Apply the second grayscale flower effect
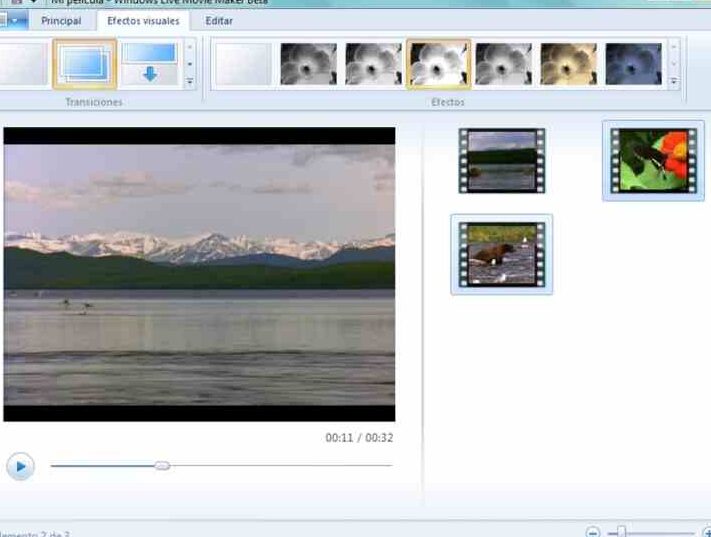 coord(373,64)
